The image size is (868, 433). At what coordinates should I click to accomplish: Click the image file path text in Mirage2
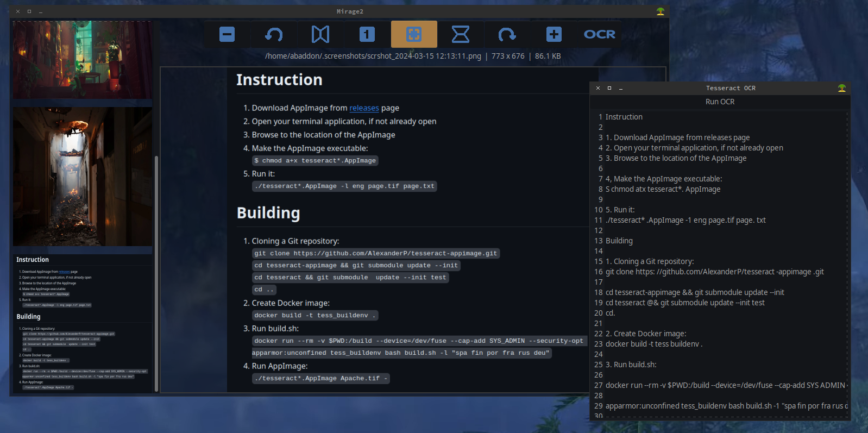[373, 56]
